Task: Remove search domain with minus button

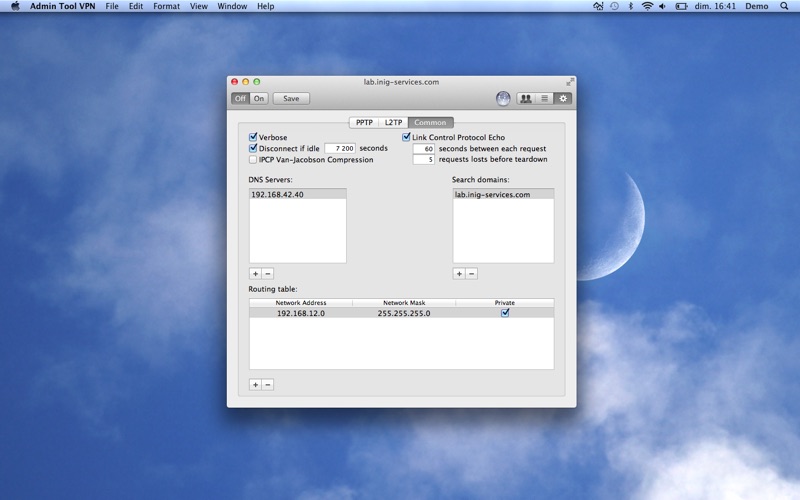Action: (x=472, y=274)
